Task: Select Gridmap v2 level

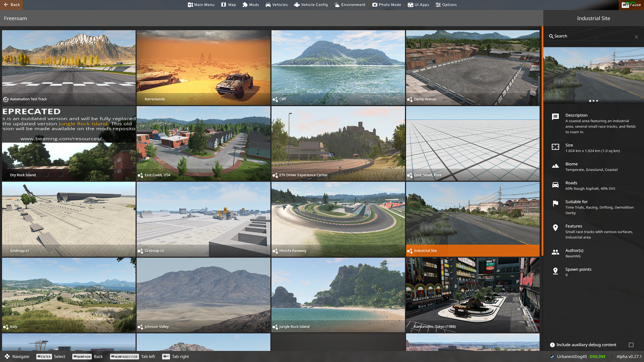Action: point(203,219)
